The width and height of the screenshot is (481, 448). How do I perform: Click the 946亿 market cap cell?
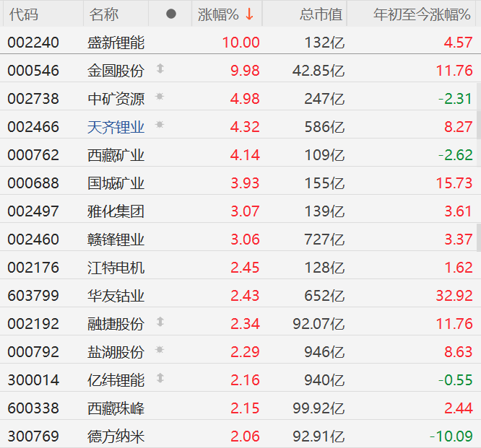(324, 352)
